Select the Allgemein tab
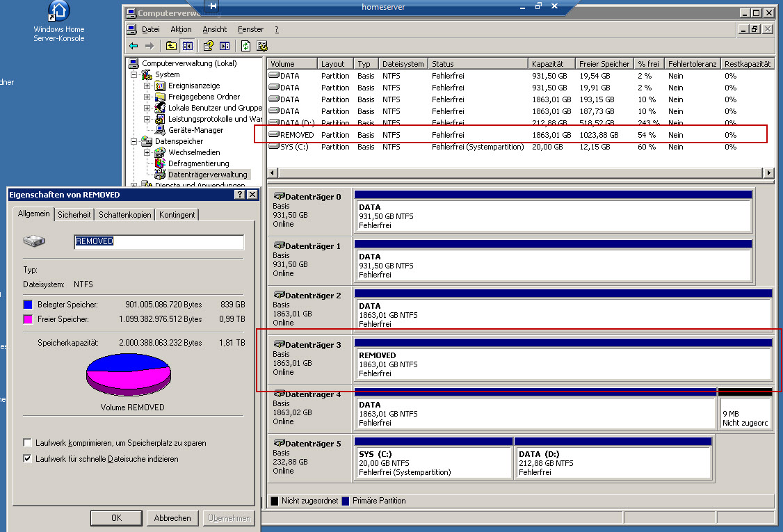Image resolution: width=783 pixels, height=532 pixels. tap(33, 213)
